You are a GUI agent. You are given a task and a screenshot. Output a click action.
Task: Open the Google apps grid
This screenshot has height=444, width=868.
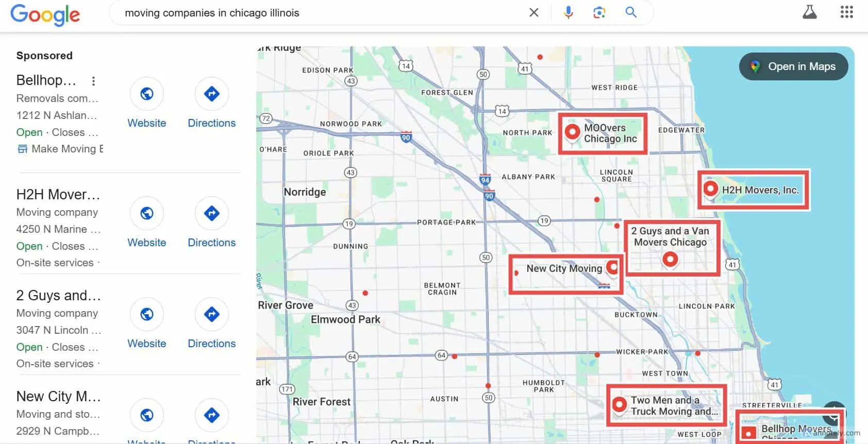[x=846, y=12]
